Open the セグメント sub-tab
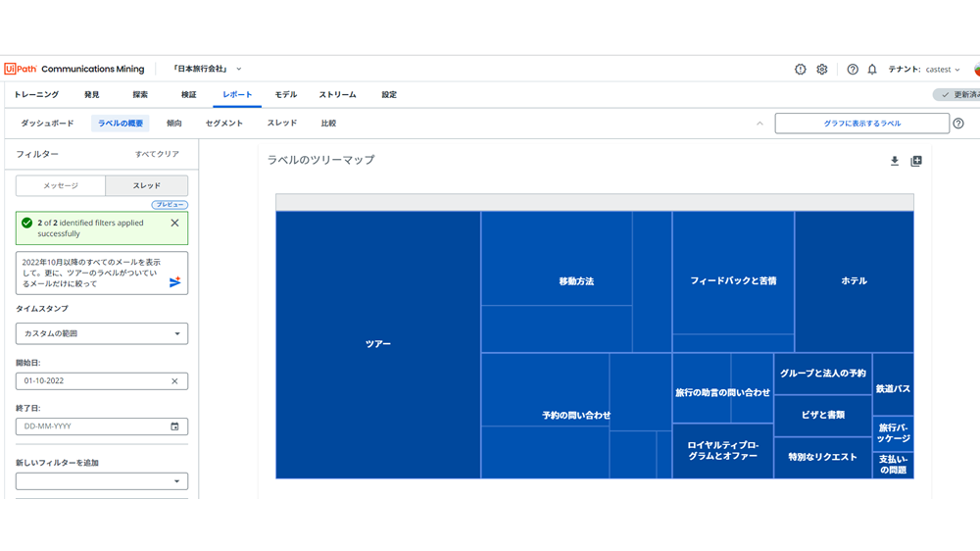980x551 pixels. [223, 124]
